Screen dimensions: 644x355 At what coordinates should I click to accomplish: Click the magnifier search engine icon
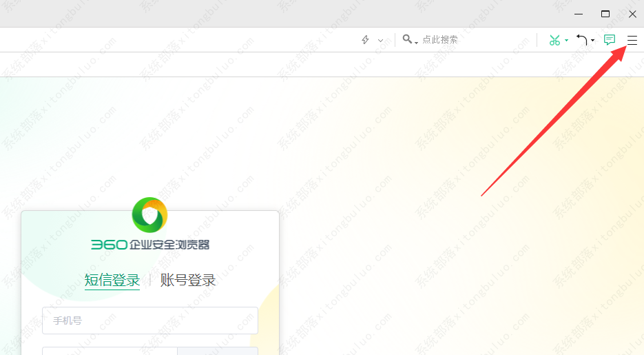point(408,39)
